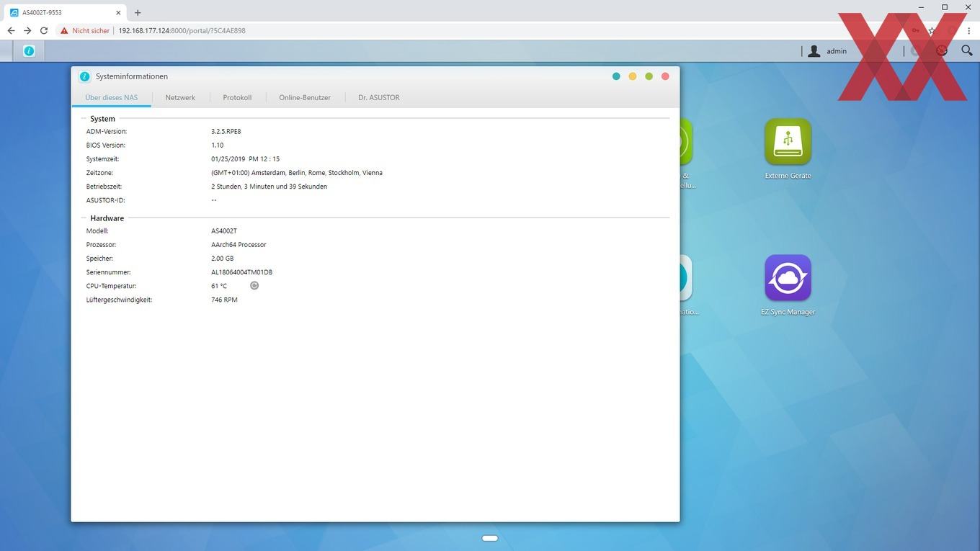Minimize the Chrome browser window
980x551 pixels.
pyautogui.click(x=922, y=7)
